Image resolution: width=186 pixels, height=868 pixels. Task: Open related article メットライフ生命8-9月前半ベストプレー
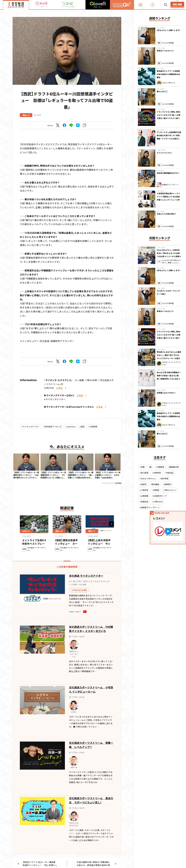tap(34, 542)
